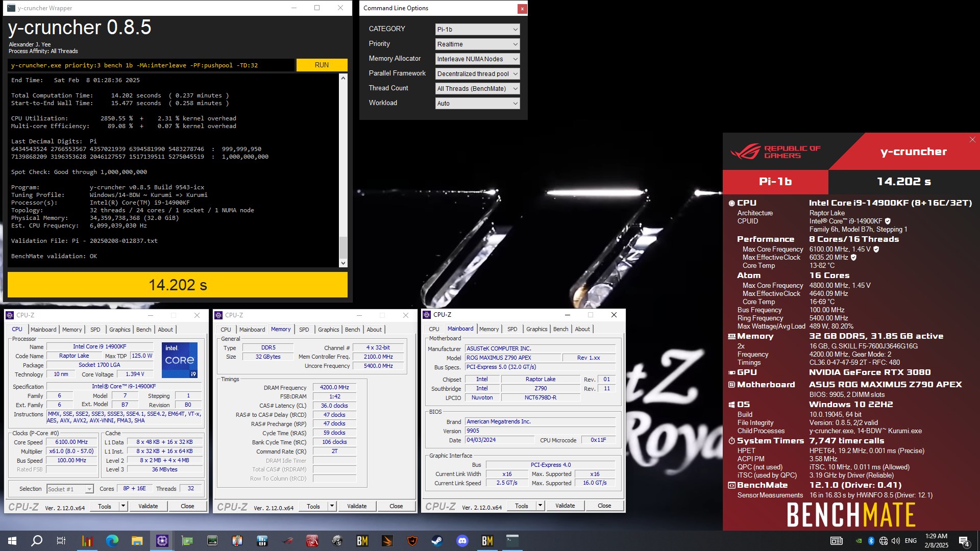This screenshot has width=980, height=551.
Task: Open the green graphics card taskbar icon
Action: [x=187, y=541]
